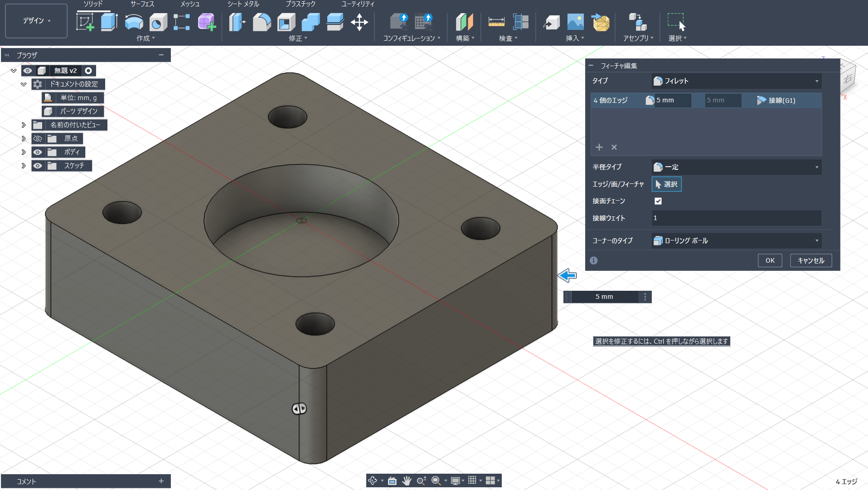Switch to the メッシュ tab
Screen dimensions: 868x490
point(190,4)
